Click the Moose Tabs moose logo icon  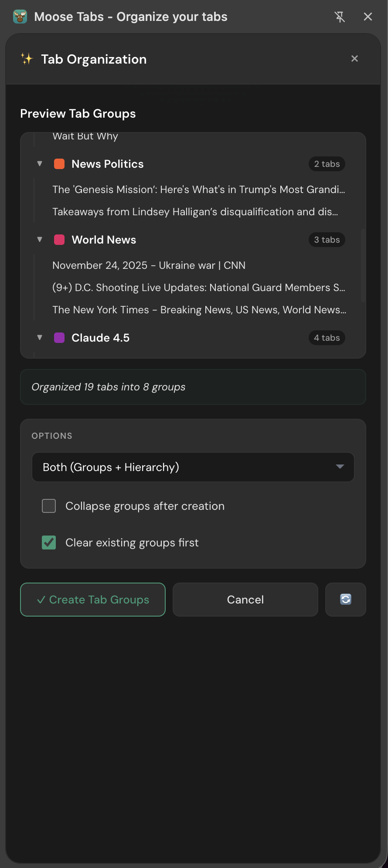pyautogui.click(x=20, y=17)
